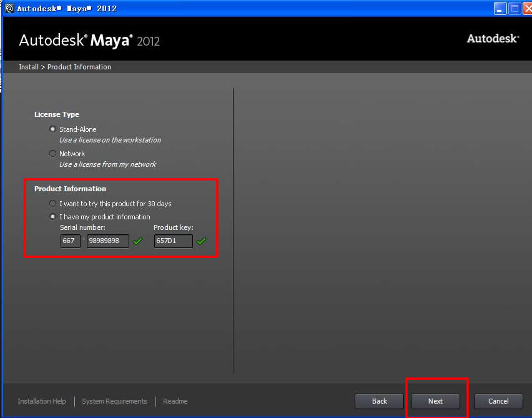The image size is (532, 418).
Task: Select the Network license type radio button
Action: click(52, 154)
